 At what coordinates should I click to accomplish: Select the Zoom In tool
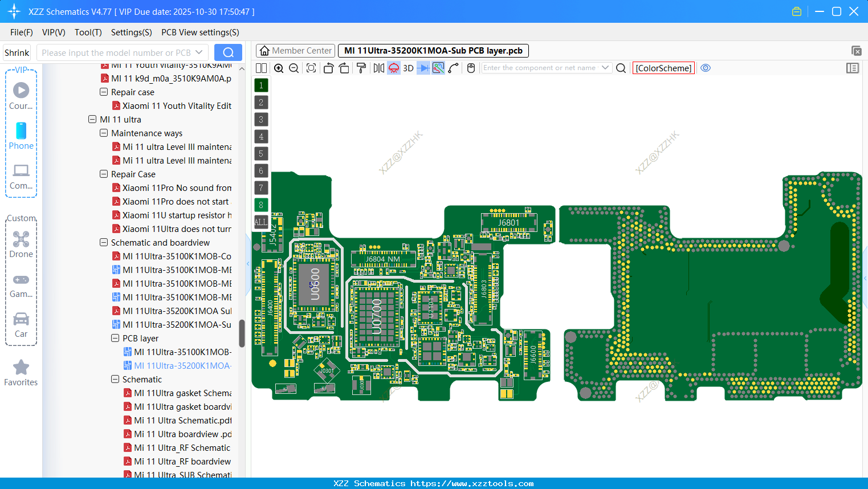point(279,68)
